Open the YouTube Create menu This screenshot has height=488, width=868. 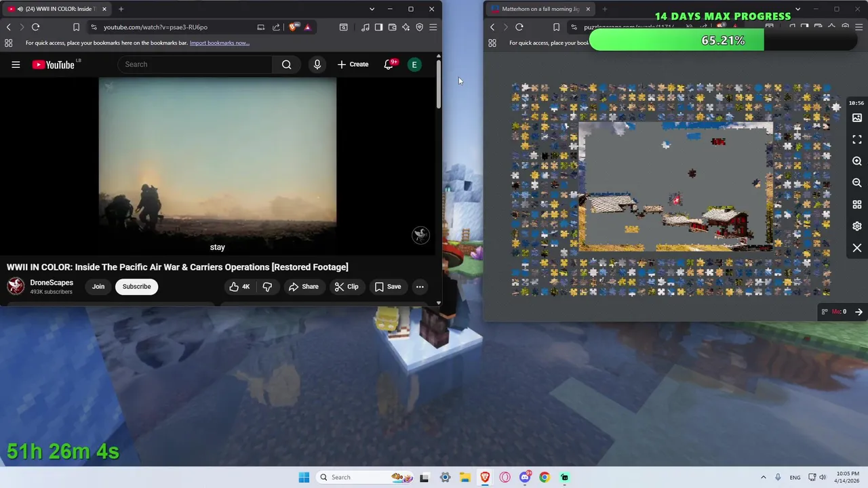(x=353, y=64)
